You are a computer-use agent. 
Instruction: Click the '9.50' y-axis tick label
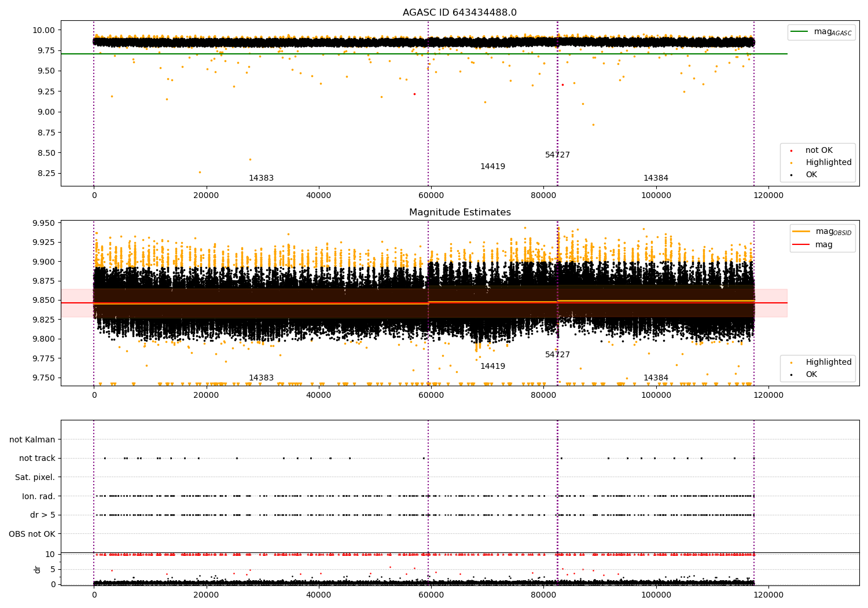coord(46,71)
